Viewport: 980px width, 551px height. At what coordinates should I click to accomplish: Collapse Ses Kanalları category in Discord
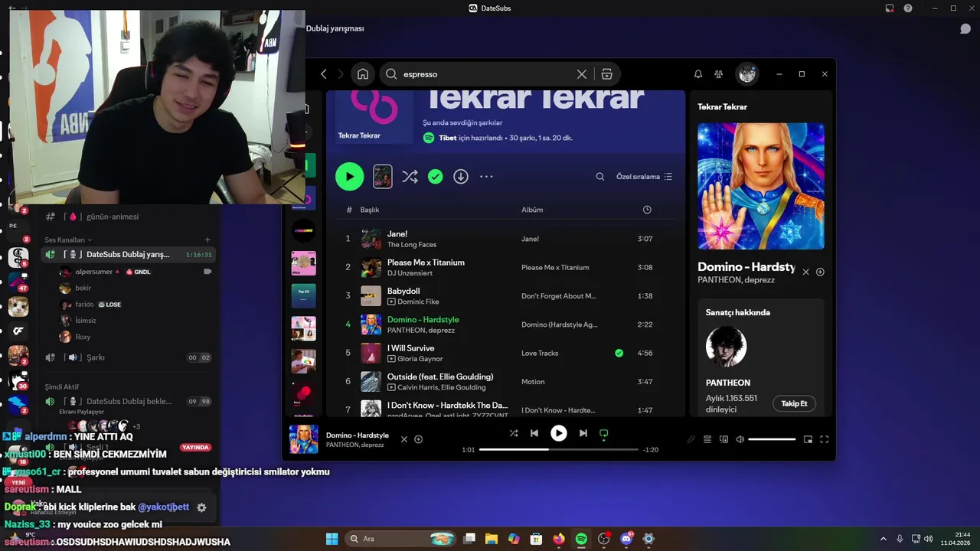pyautogui.click(x=68, y=240)
